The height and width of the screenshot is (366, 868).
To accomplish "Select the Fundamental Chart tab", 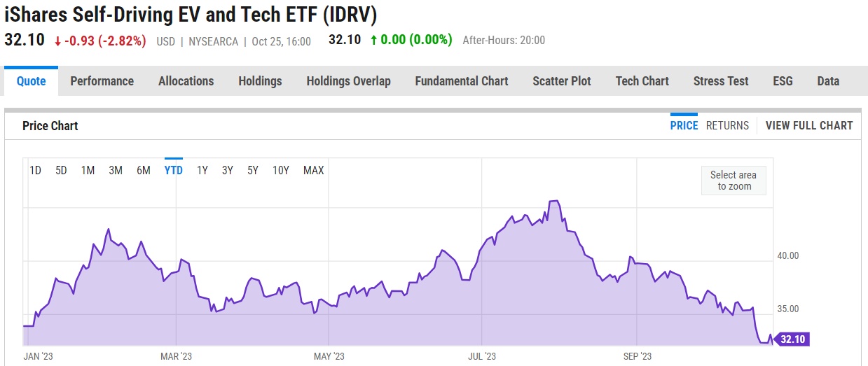I will click(x=461, y=81).
